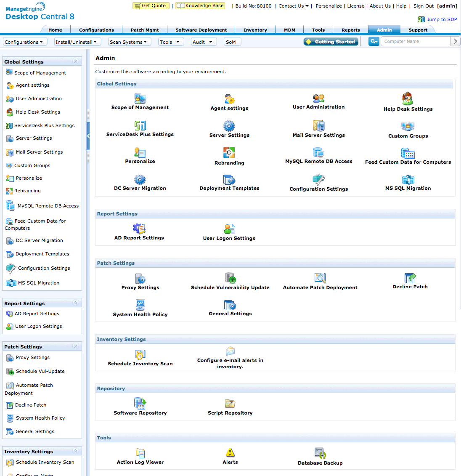Open the search type dropdown button

pyautogui.click(x=374, y=41)
